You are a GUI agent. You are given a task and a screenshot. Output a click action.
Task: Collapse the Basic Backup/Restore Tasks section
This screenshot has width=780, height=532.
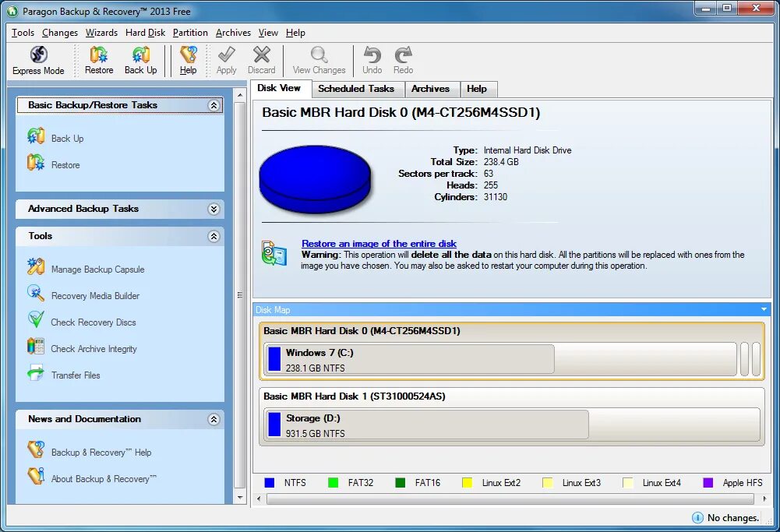pos(214,105)
